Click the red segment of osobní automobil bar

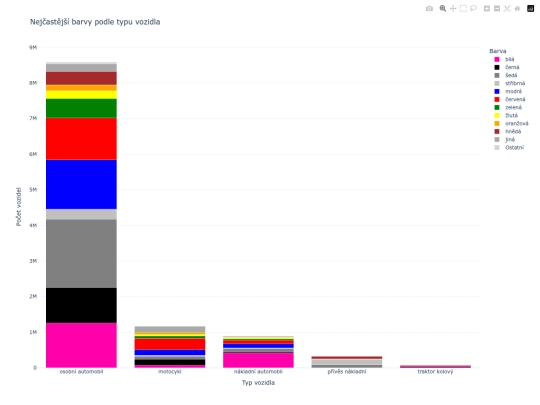pos(81,139)
